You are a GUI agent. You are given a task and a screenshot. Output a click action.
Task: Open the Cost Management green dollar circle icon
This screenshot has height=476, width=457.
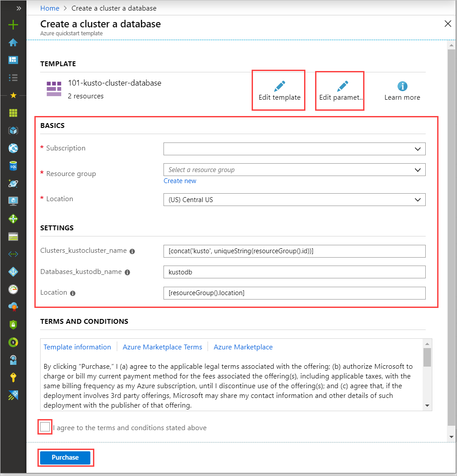pos(13,342)
